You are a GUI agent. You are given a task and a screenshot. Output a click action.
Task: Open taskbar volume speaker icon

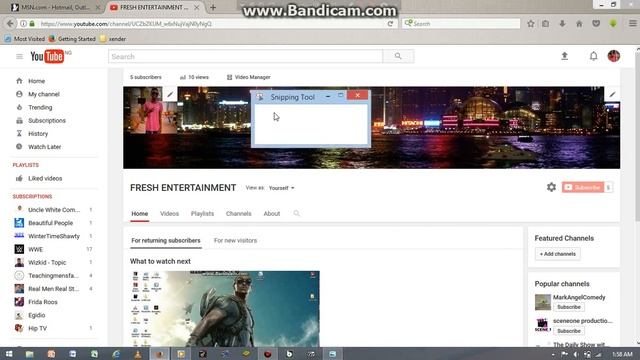coord(576,354)
